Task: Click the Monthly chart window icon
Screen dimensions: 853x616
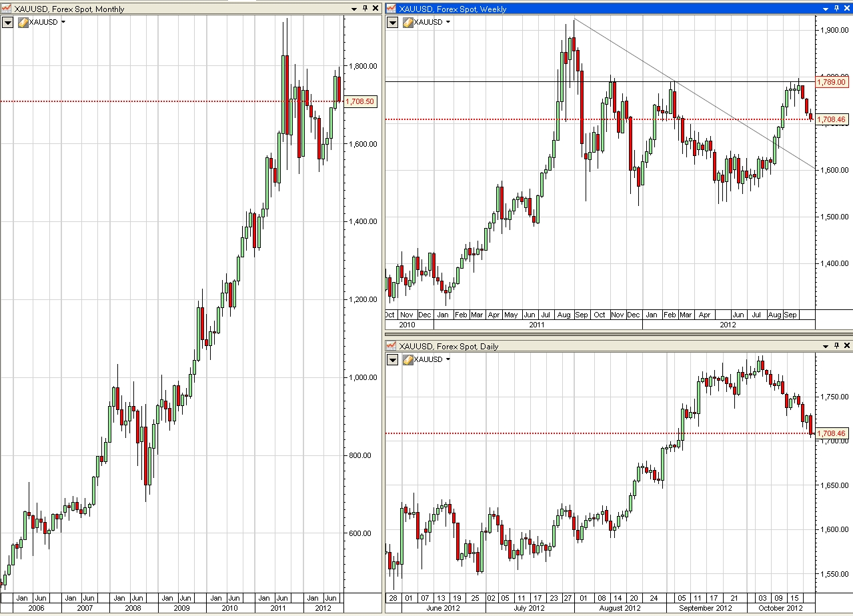Action: [x=7, y=9]
